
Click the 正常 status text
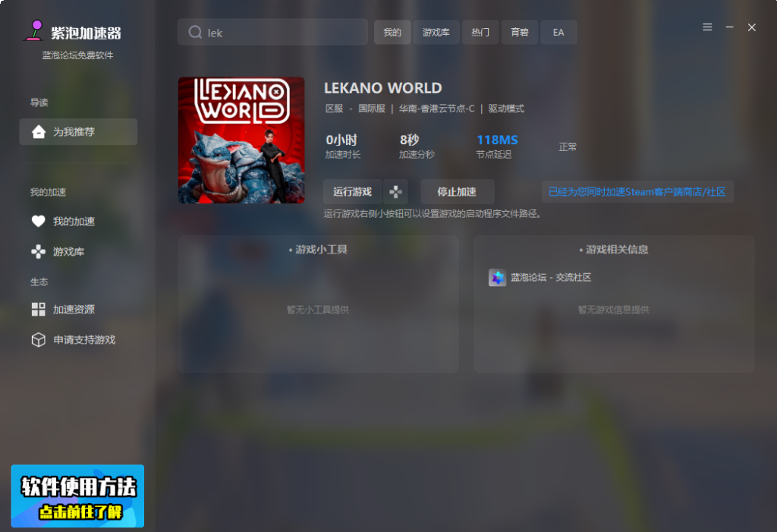568,146
